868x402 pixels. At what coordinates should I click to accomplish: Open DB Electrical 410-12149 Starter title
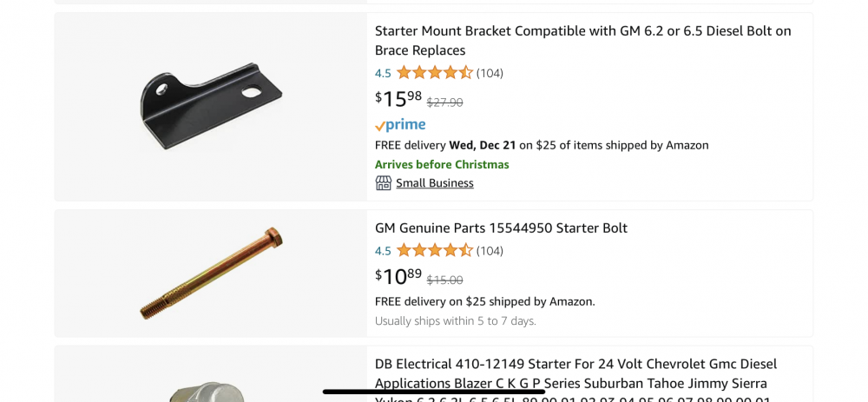(575, 373)
